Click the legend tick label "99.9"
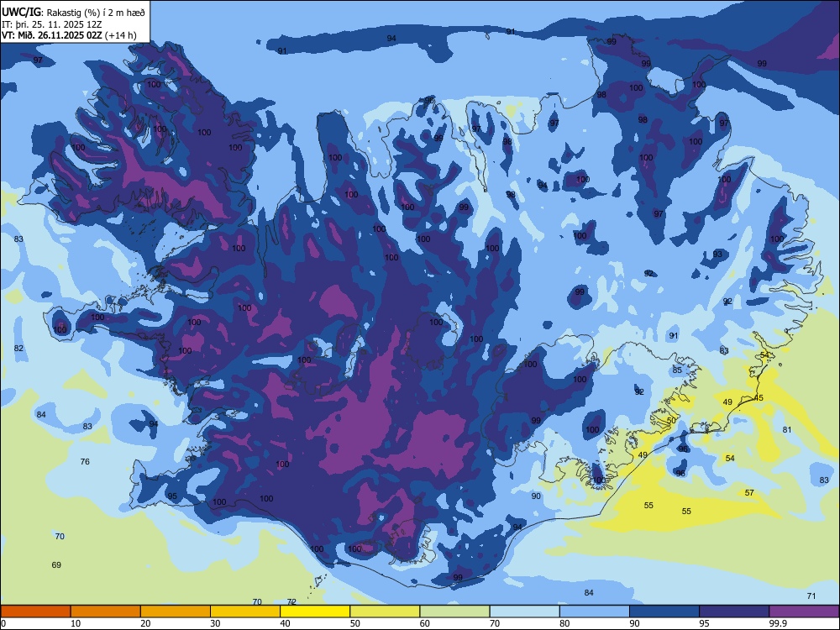 click(x=778, y=623)
